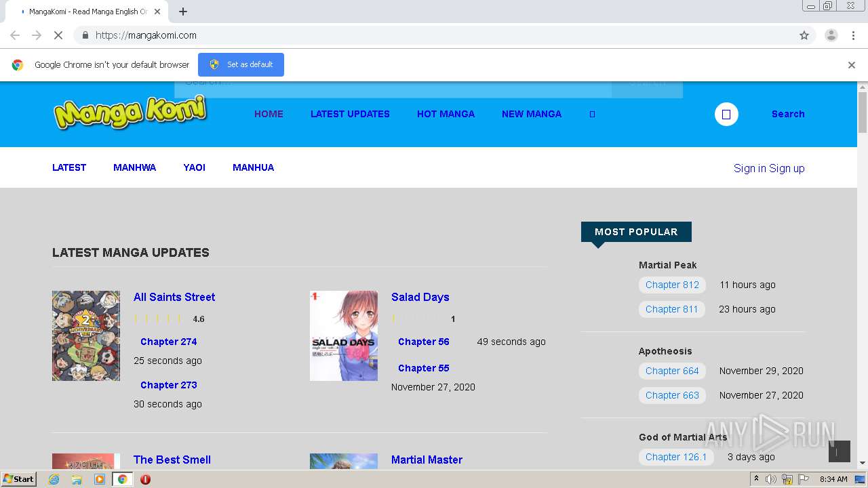View site security lock info
This screenshot has height=488, width=868.
pyautogui.click(x=85, y=35)
